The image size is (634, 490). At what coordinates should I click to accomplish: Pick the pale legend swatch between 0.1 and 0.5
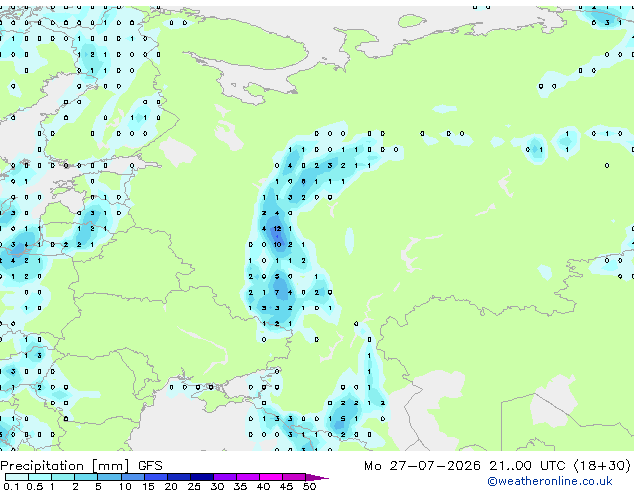(17, 477)
